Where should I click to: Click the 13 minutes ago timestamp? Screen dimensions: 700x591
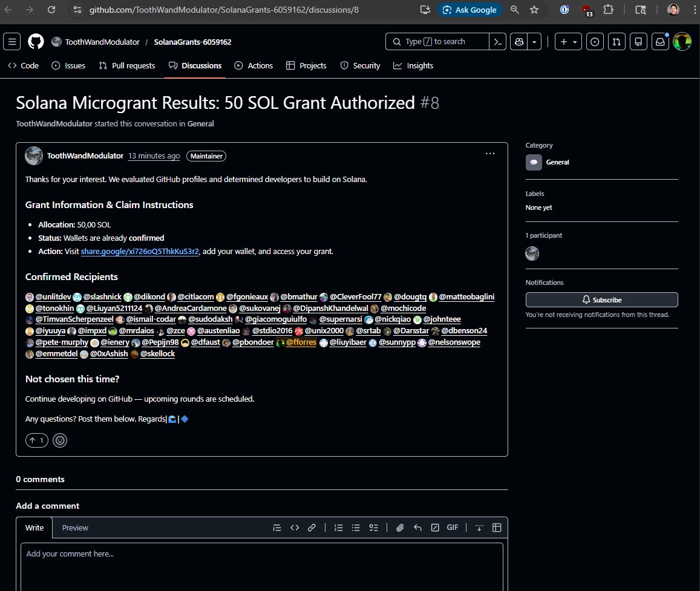(154, 156)
